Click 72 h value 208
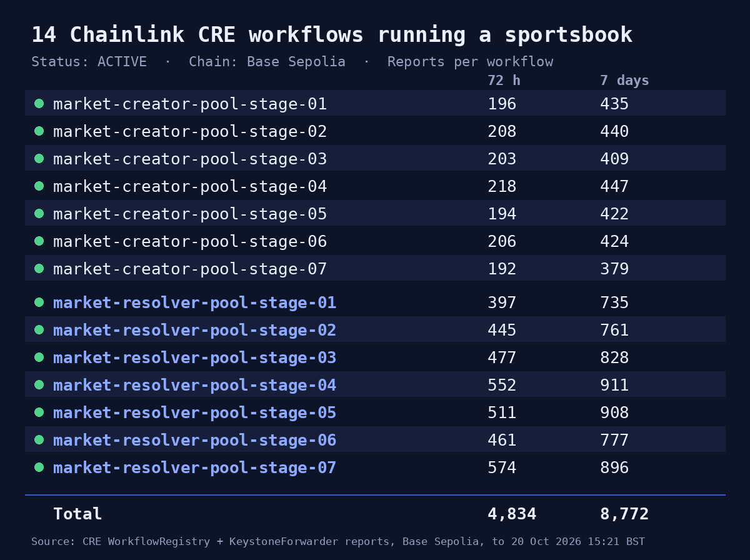This screenshot has height=560, width=750. point(502,132)
